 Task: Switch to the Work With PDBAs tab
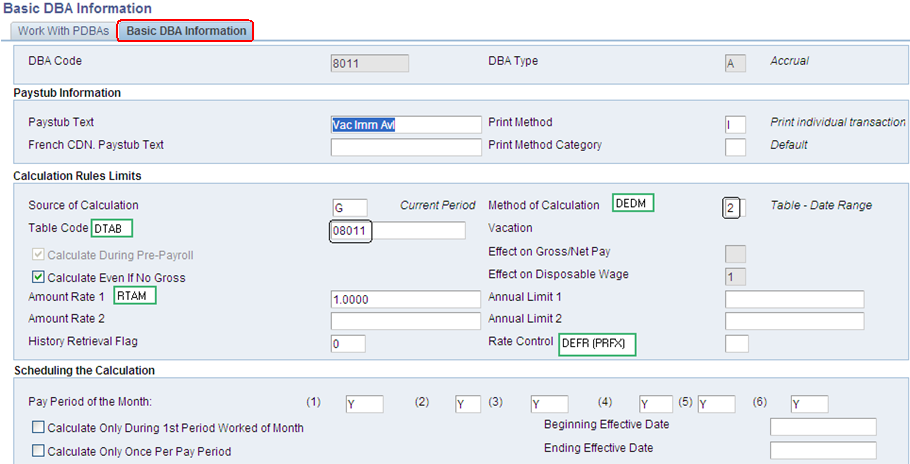63,31
